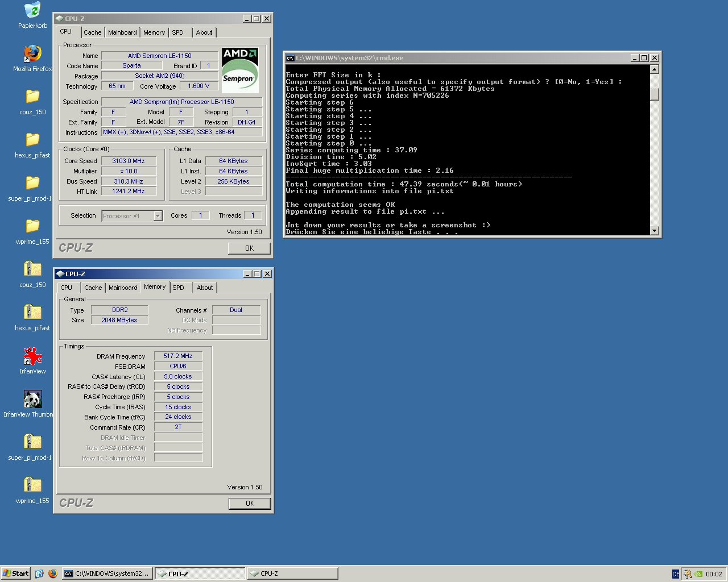
Task: Click Total computation time line in cmd
Action: pyautogui.click(x=404, y=184)
